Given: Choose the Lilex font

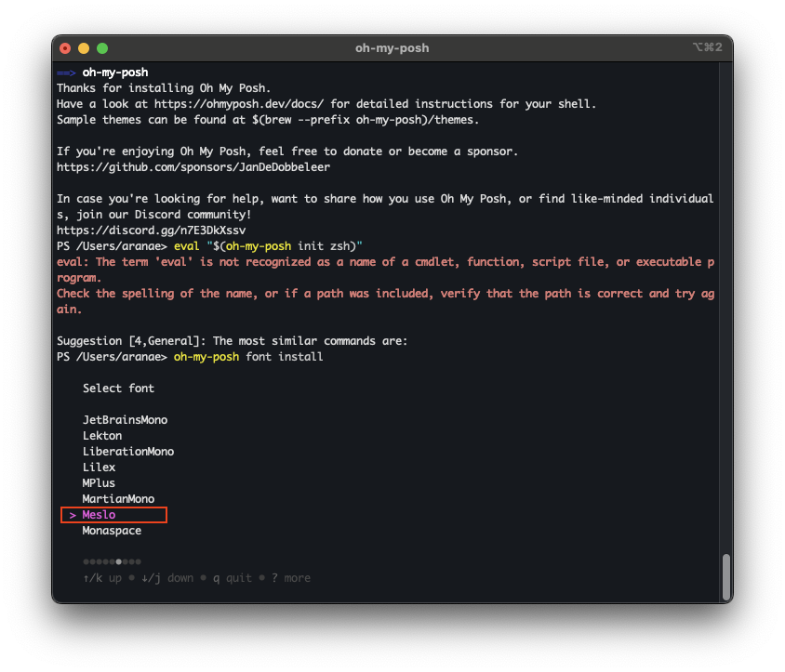Looking at the screenshot, I should pos(99,467).
